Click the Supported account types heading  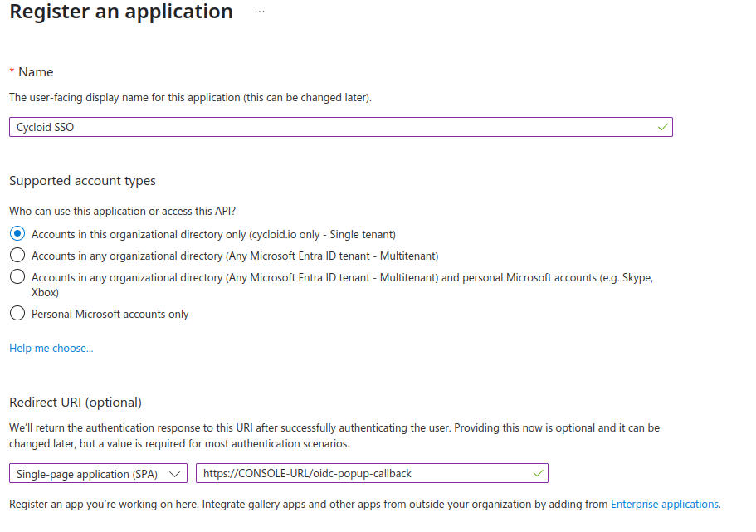coord(82,181)
